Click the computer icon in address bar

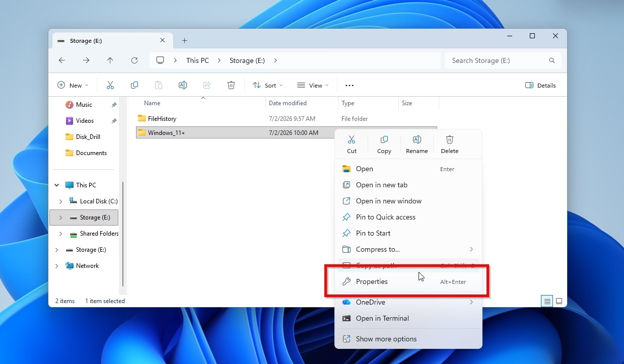[160, 60]
